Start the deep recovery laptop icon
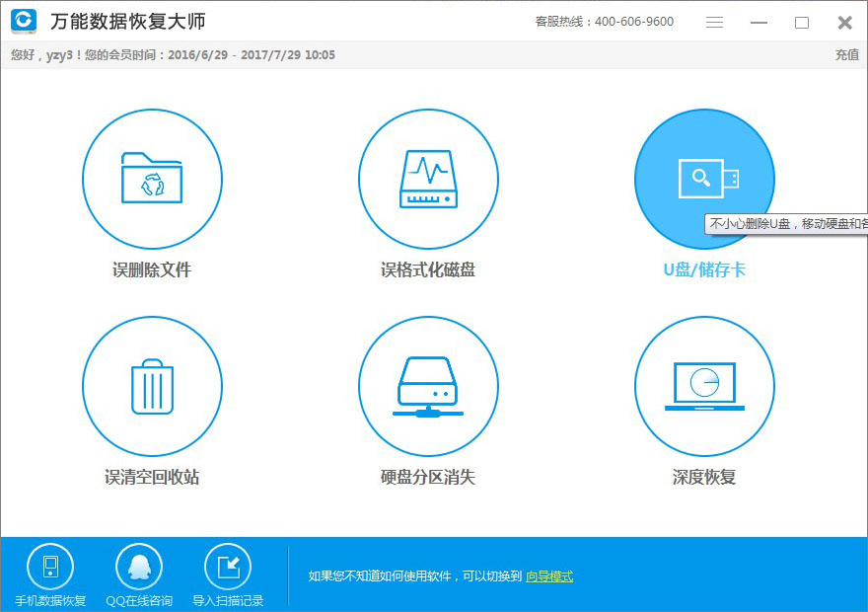Screen dimensions: 868x612 (704, 386)
